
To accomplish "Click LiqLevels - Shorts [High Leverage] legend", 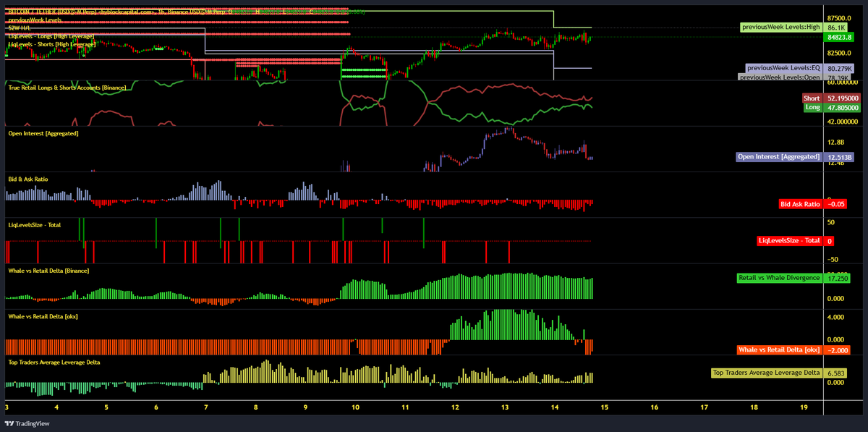I will pyautogui.click(x=51, y=44).
